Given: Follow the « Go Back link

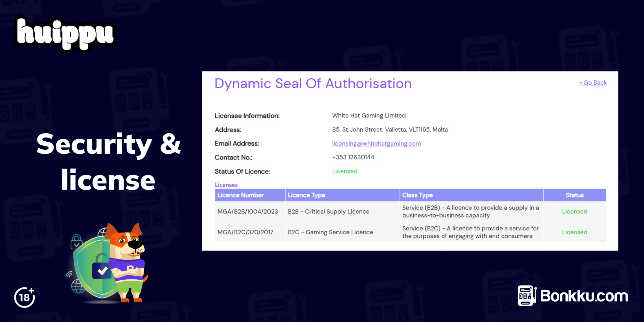Looking at the screenshot, I should coord(593,82).
